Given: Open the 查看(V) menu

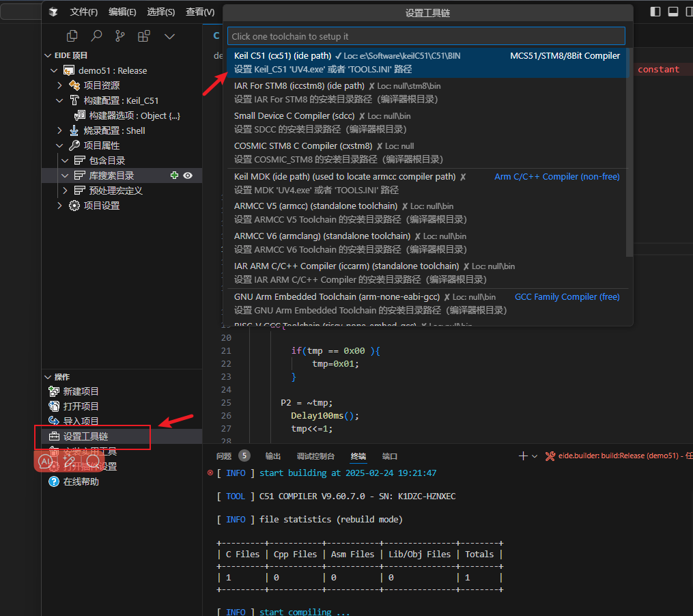Looking at the screenshot, I should point(200,12).
